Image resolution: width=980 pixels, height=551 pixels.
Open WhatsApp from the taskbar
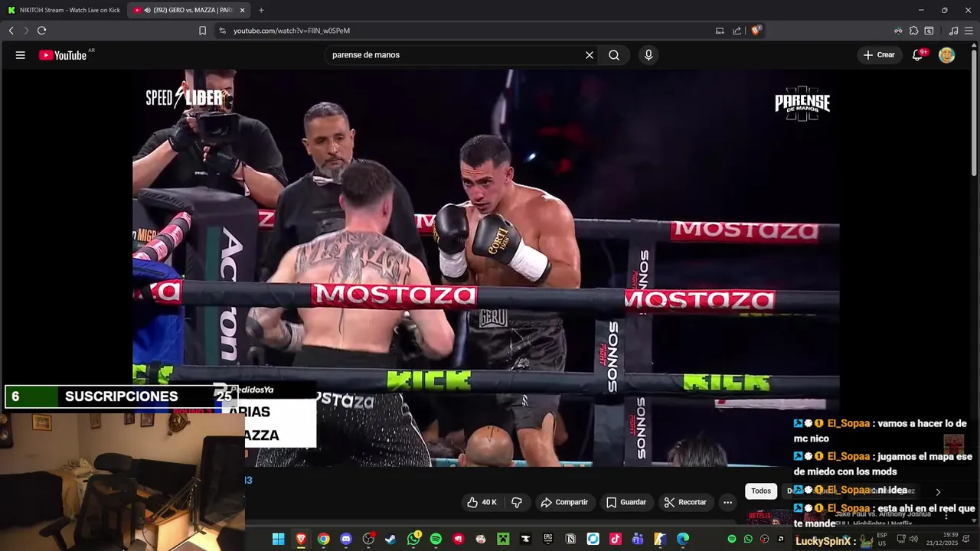click(413, 539)
